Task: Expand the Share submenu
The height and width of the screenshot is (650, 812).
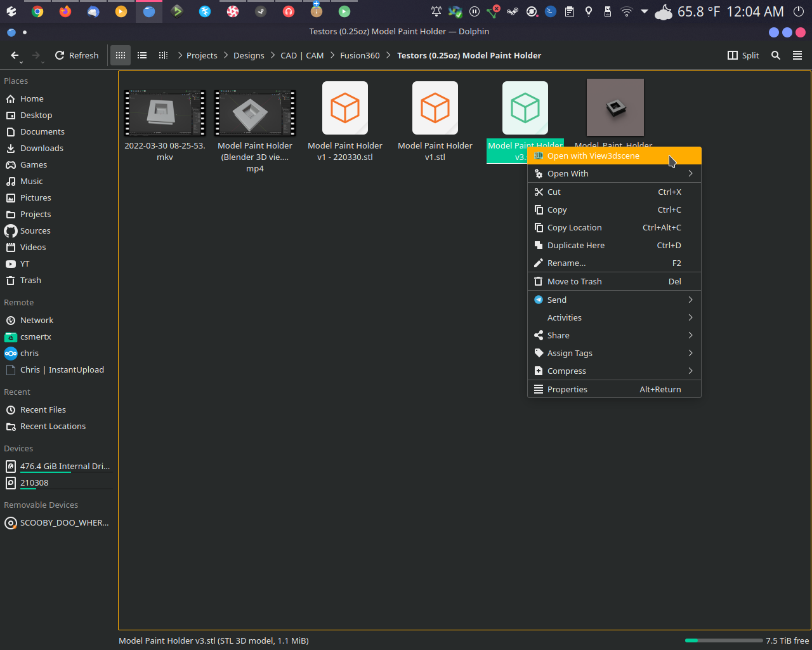Action: [x=614, y=336]
